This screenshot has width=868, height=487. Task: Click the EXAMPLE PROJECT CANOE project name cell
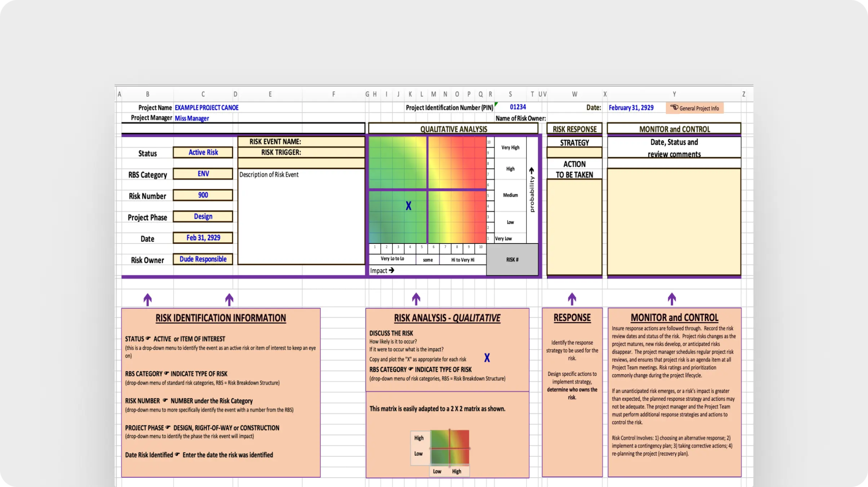coord(206,108)
